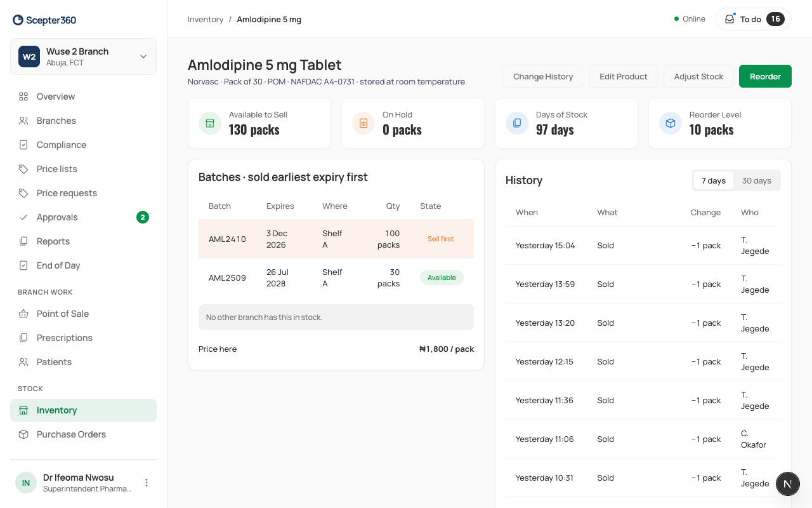This screenshot has width=812, height=508.
Task: Click the Point of Sale basket icon
Action: point(23,314)
